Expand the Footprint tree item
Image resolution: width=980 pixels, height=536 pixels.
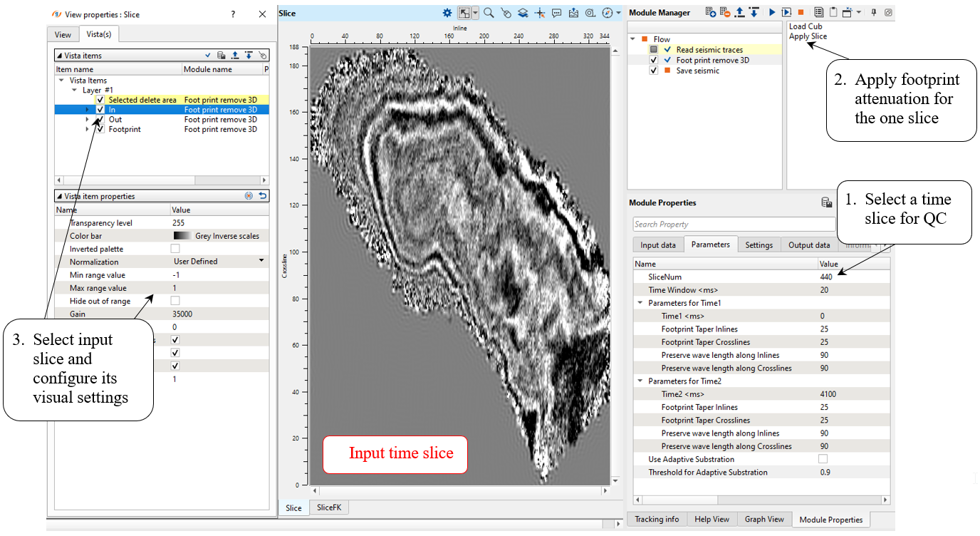pyautogui.click(x=88, y=130)
